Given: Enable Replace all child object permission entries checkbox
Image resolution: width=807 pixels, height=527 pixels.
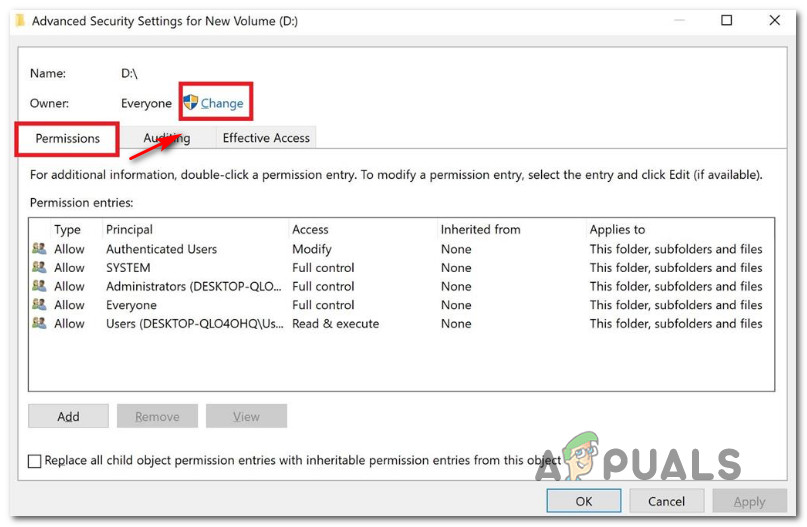Looking at the screenshot, I should coord(34,461).
